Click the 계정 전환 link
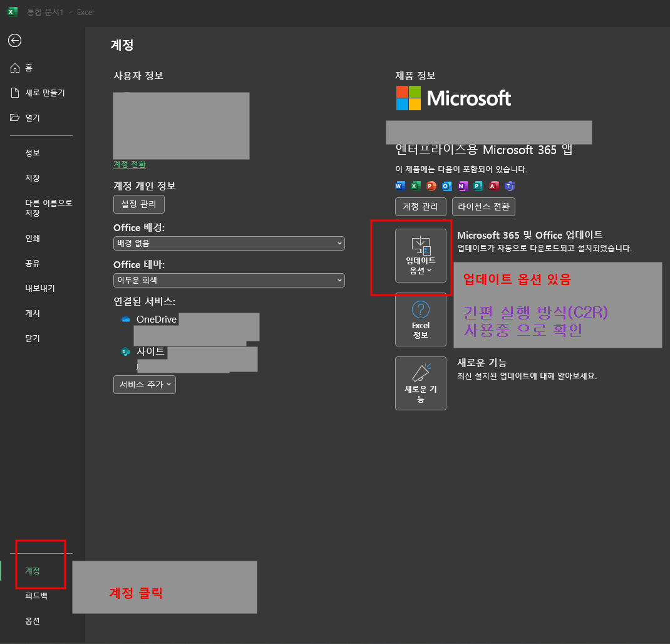This screenshot has width=670, height=644. [x=130, y=164]
